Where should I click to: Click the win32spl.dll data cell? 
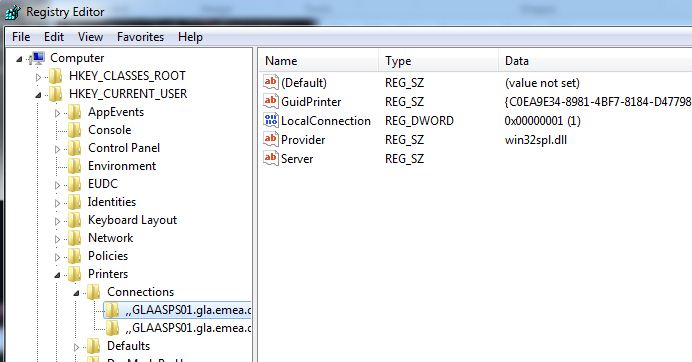[536, 140]
